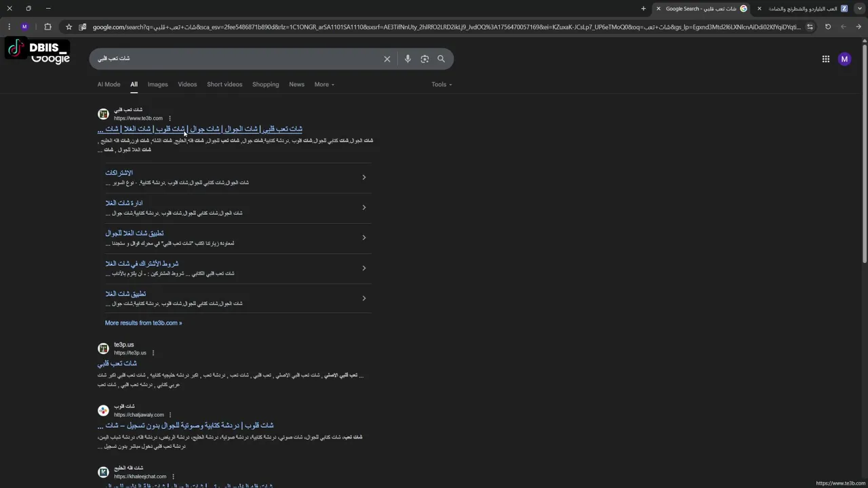Switch to the Google Search browser tab

pos(702,9)
